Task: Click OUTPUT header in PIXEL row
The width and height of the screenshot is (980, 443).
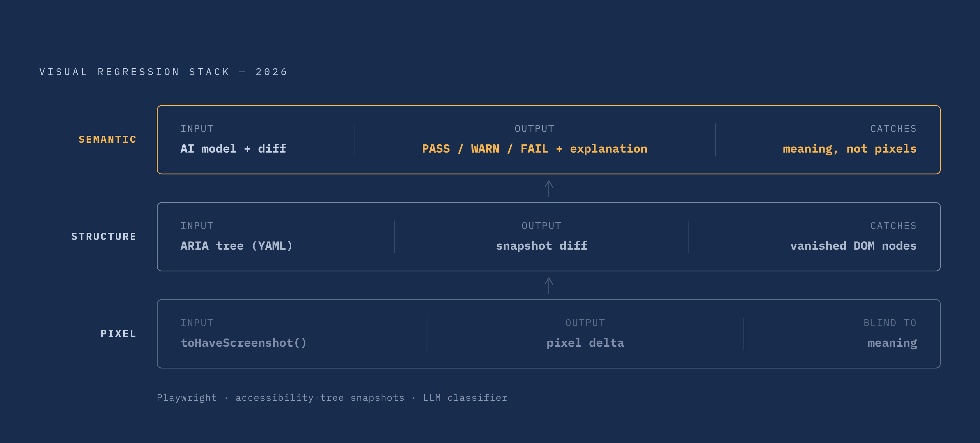Action: click(x=585, y=323)
